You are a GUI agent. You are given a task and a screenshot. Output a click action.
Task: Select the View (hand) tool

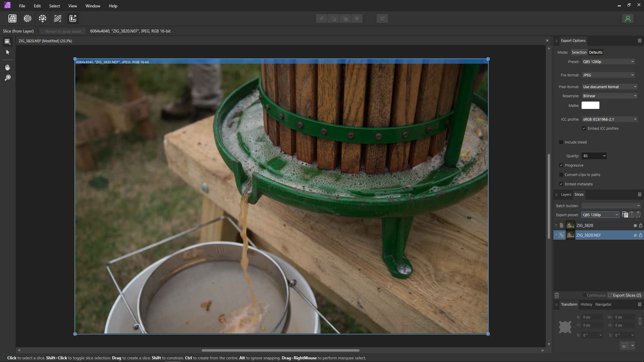[7, 67]
